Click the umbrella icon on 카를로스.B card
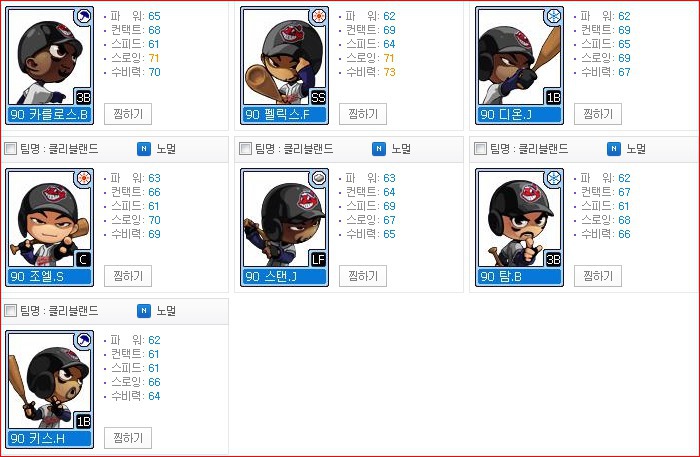Image resolution: width=700 pixels, height=457 pixels. 83,17
